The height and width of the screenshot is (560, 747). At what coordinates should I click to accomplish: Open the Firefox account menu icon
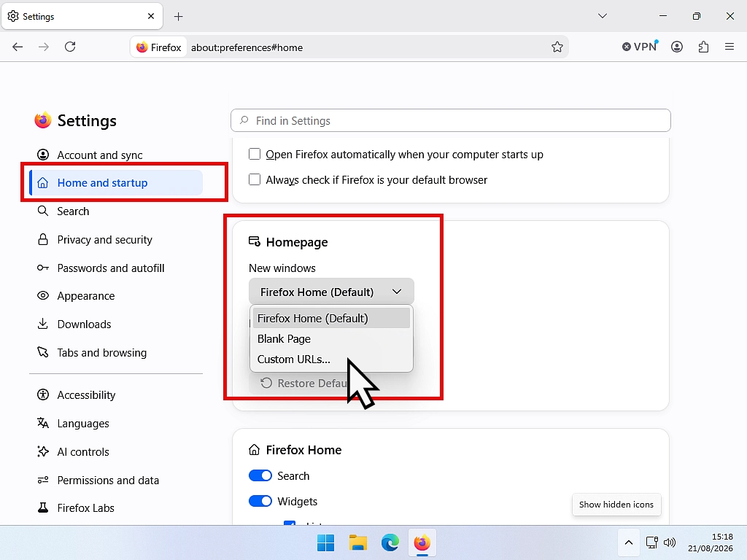(676, 47)
